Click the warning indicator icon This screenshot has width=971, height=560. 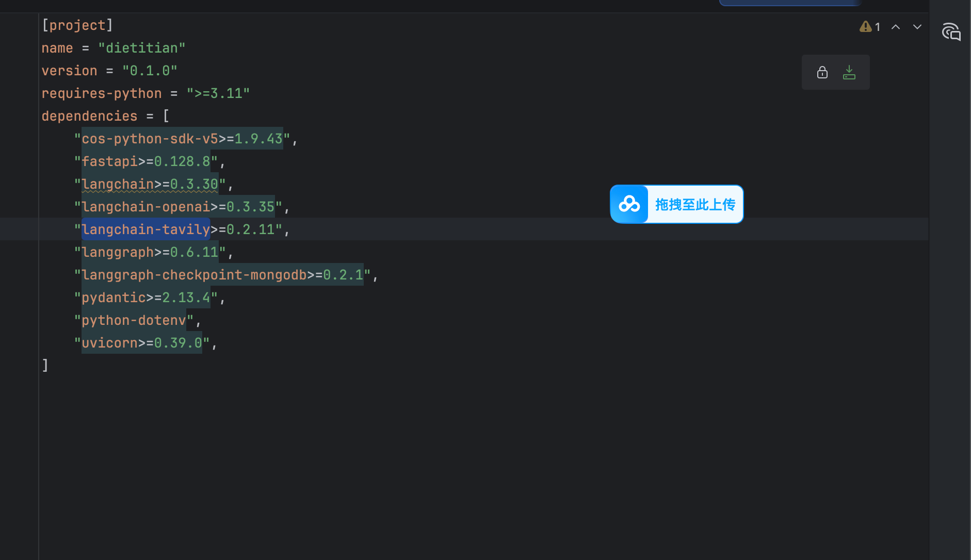(x=865, y=27)
